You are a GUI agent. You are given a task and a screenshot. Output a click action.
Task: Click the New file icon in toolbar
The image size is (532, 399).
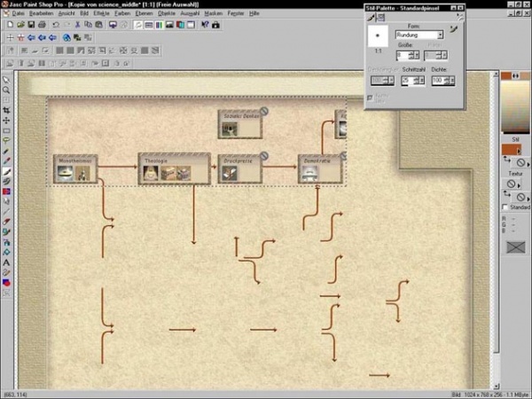click(7, 25)
